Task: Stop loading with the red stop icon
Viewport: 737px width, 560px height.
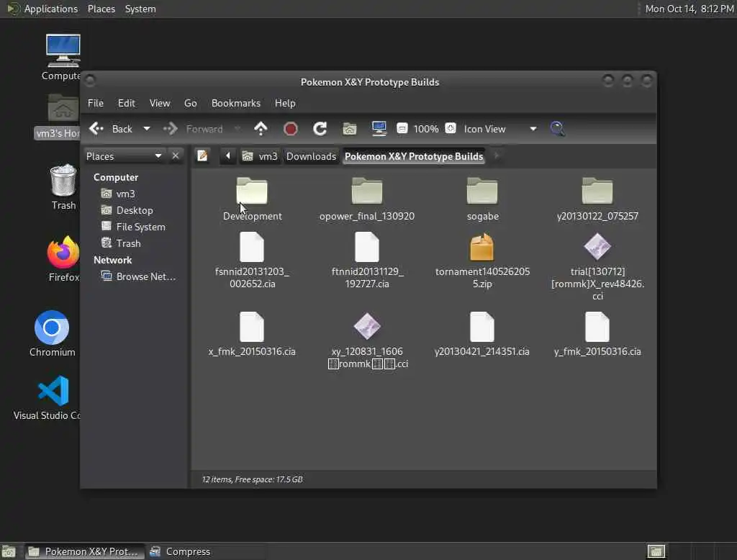Action: pos(291,129)
